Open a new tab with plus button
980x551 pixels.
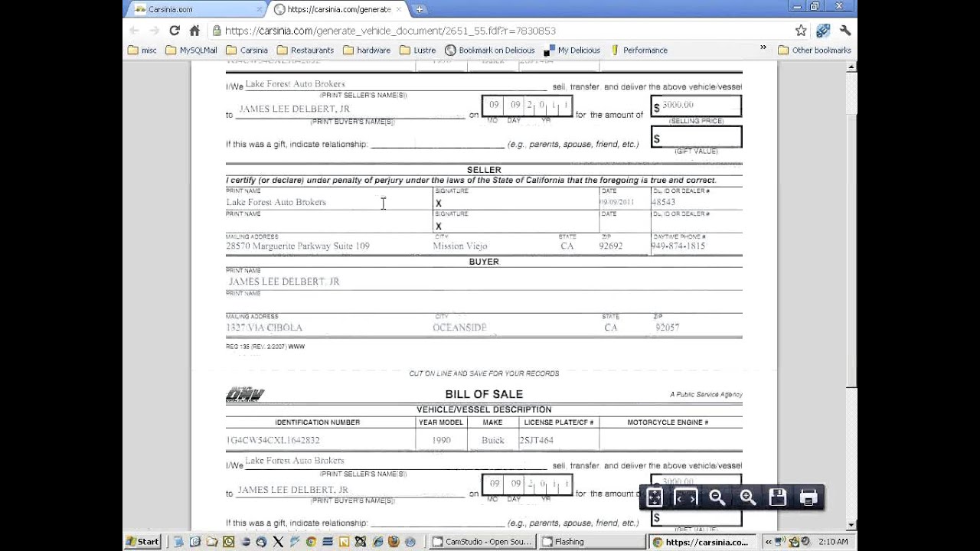420,9
